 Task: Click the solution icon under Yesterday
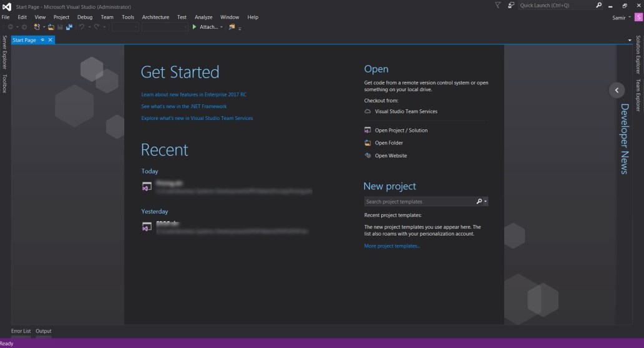point(147,227)
